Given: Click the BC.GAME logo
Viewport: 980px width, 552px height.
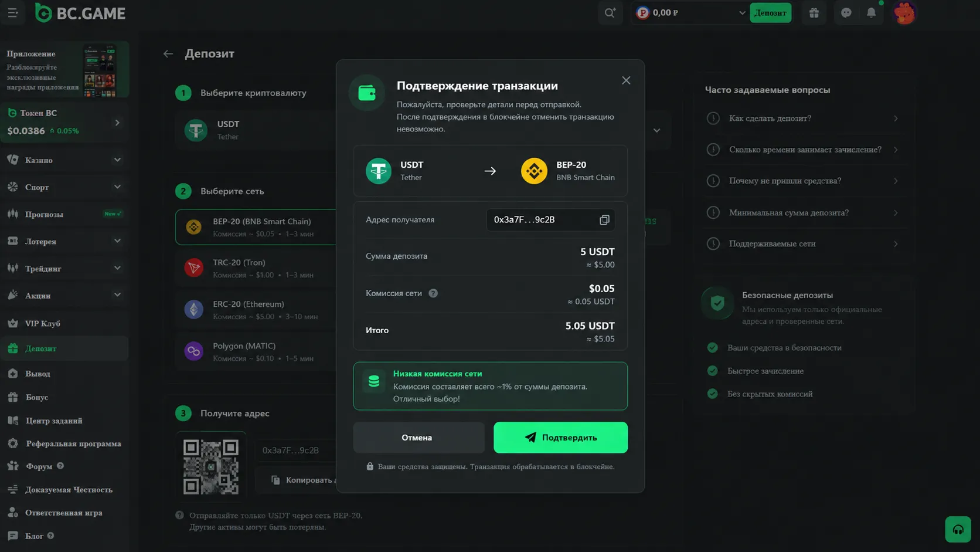Looking at the screenshot, I should point(80,13).
